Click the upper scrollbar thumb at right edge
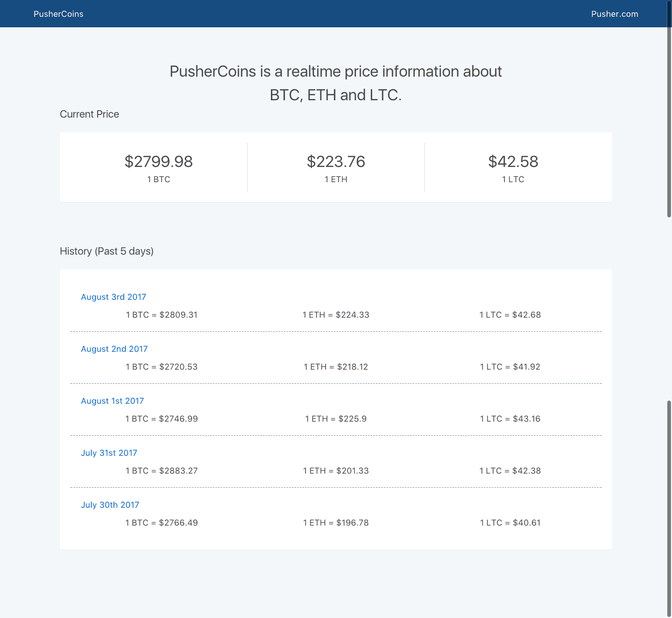Viewport: 672px width, 618px height. pos(669,121)
